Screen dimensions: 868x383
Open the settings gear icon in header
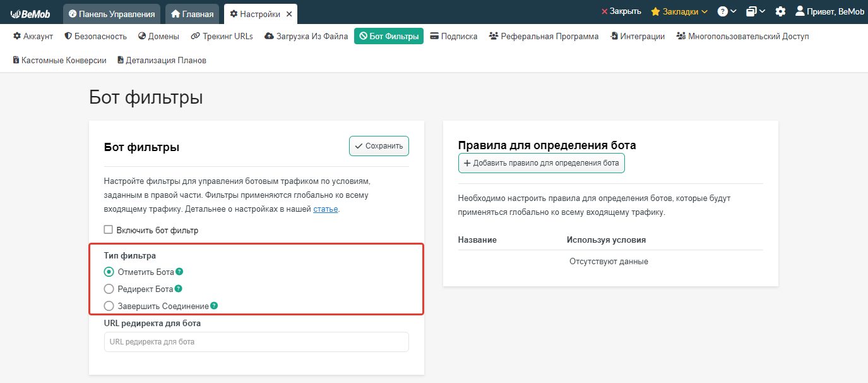pyautogui.click(x=780, y=11)
